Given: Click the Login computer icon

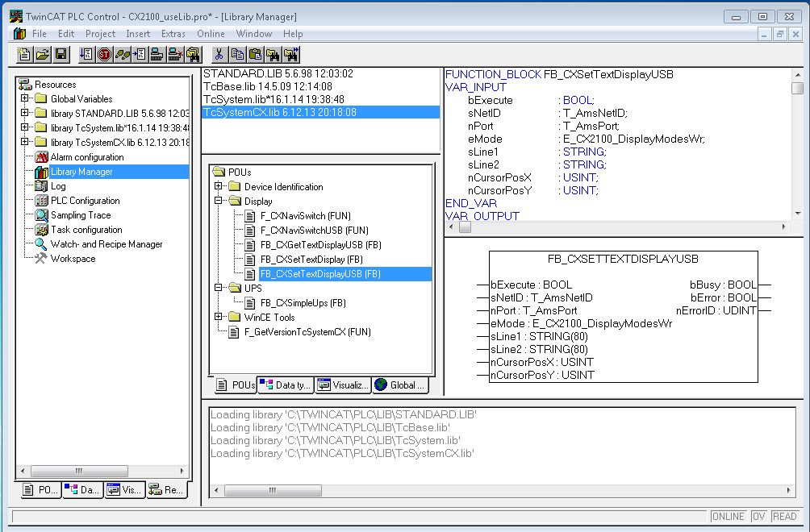Looking at the screenshot, I should (157, 54).
